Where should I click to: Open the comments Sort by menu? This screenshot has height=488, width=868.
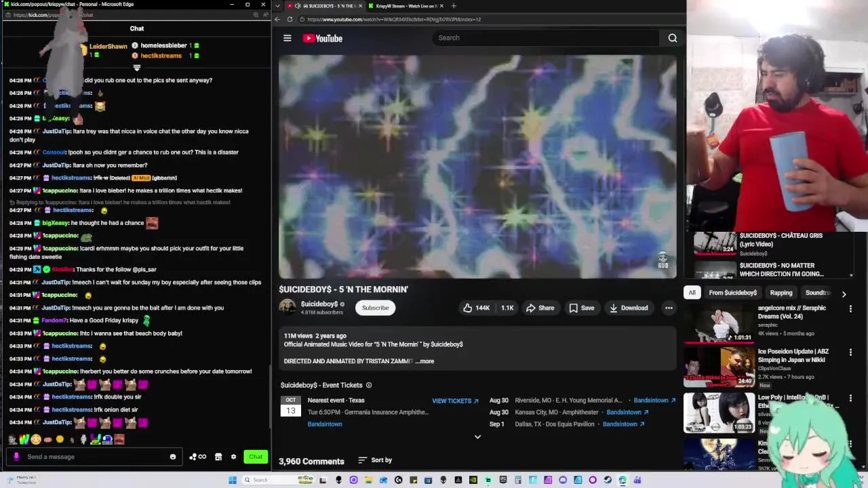(x=375, y=460)
